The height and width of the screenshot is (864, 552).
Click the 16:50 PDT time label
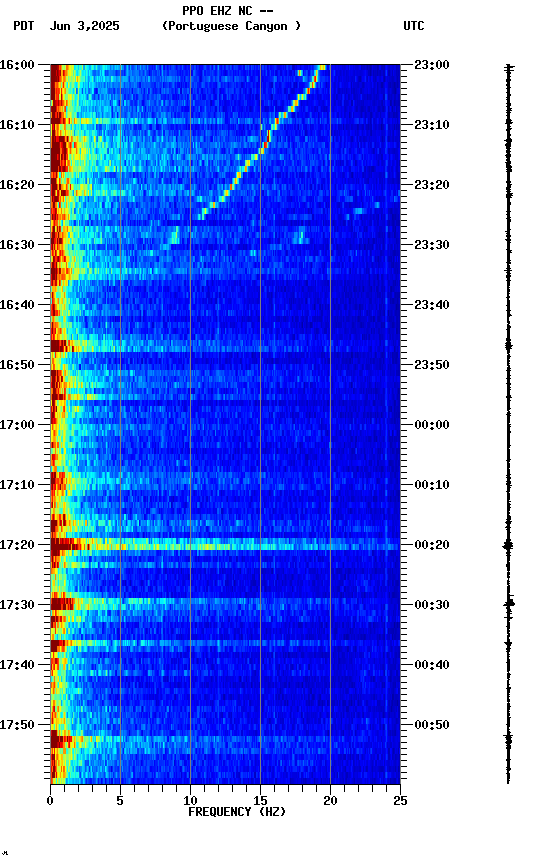coord(17,365)
